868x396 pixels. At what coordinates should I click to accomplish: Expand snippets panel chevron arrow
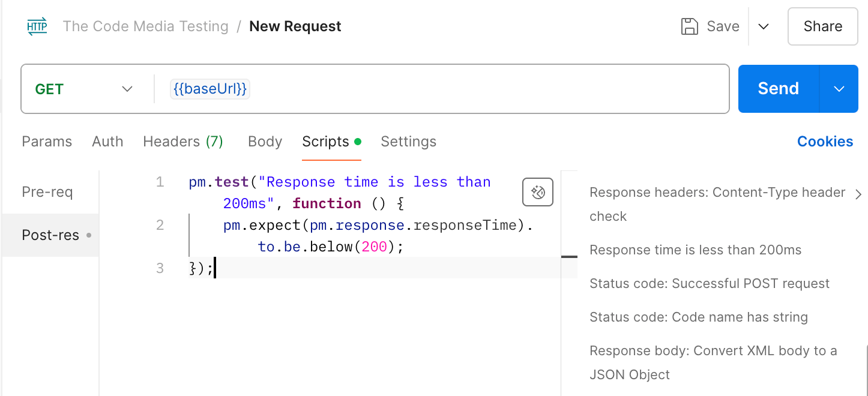(858, 194)
